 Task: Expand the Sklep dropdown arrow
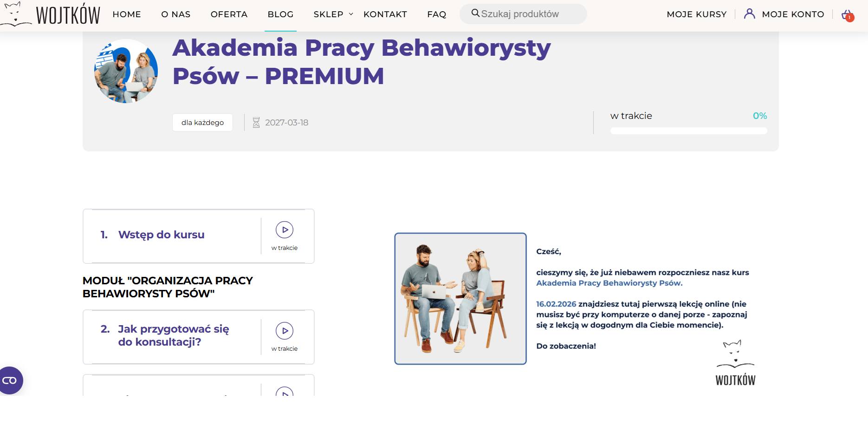click(x=351, y=14)
